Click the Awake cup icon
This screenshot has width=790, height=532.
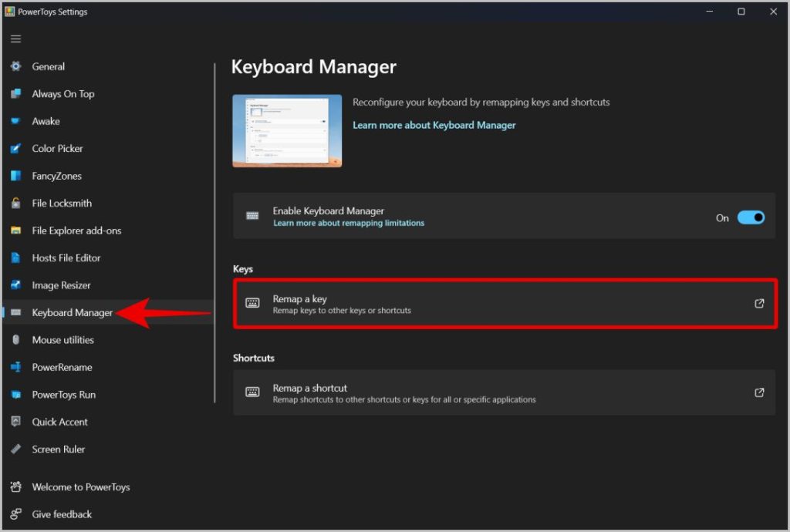pos(15,121)
